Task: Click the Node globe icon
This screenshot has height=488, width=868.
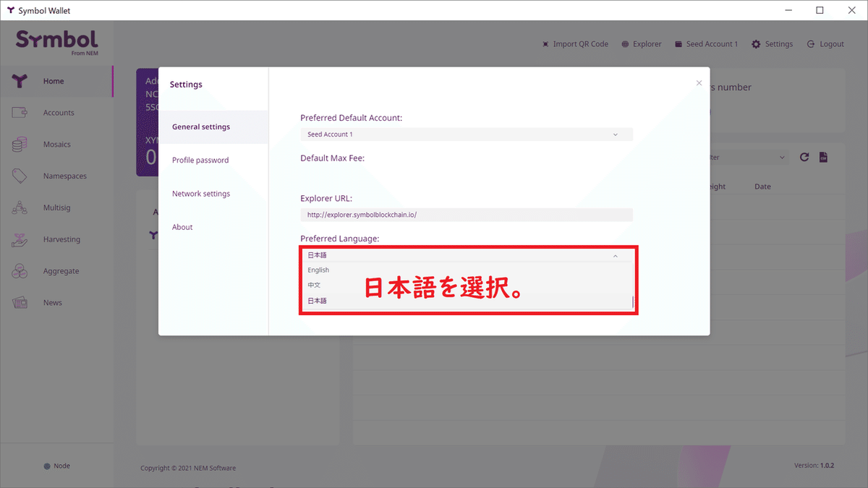Action: click(x=47, y=466)
